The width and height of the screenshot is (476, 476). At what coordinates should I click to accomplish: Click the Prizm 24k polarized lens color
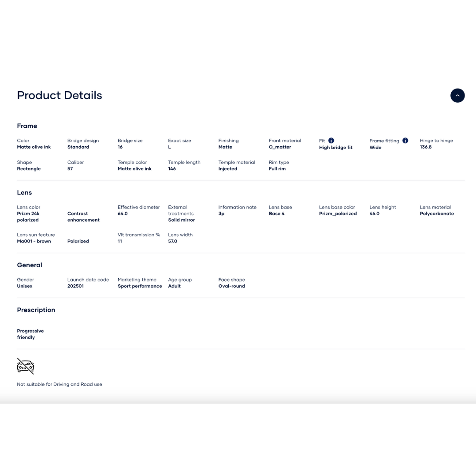tap(28, 217)
